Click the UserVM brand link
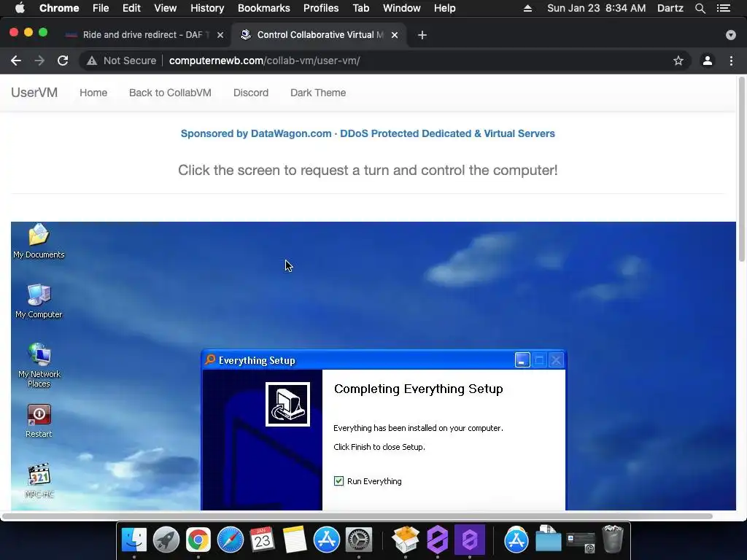Viewport: 747px width, 560px height. 34,93
